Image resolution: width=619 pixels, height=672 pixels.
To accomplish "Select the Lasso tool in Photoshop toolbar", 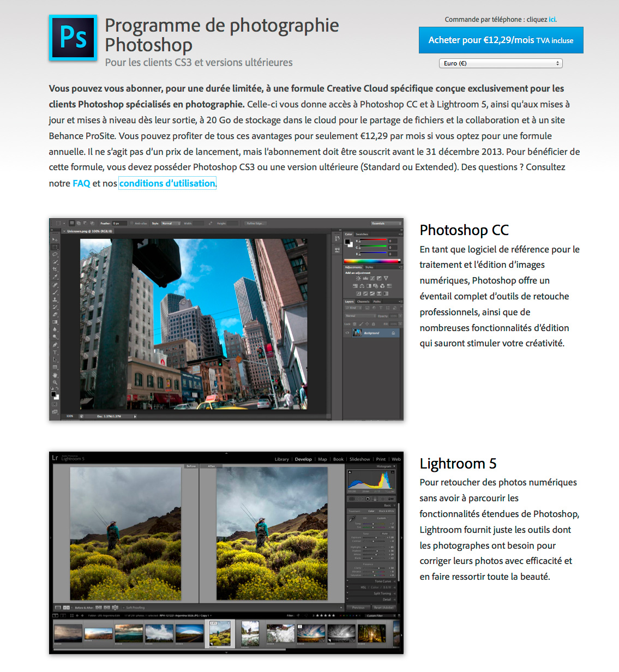I will [x=55, y=254].
